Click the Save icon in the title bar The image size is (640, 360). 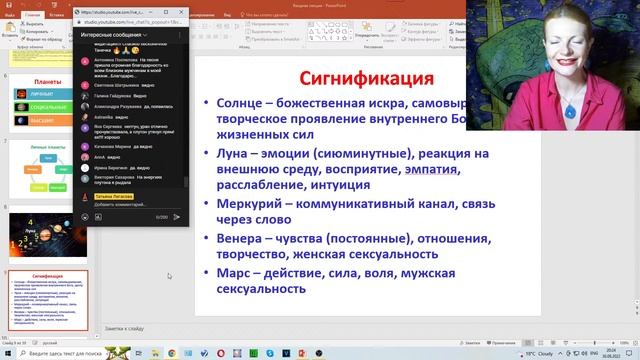(x=9, y=5)
